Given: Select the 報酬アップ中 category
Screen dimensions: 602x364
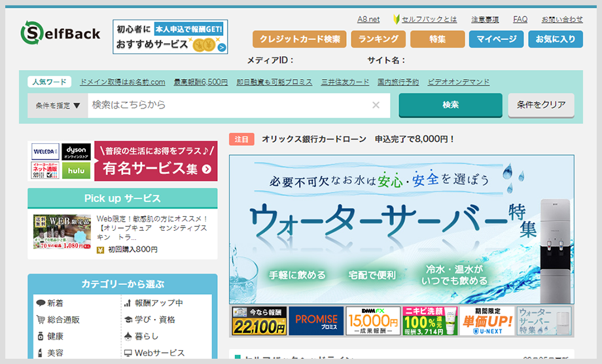Looking at the screenshot, I should point(154,303).
